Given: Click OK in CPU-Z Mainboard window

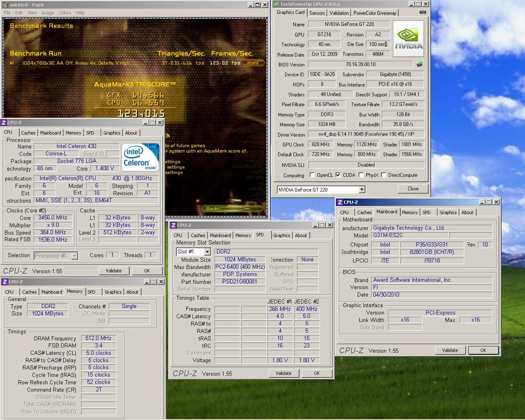Looking at the screenshot, I should pos(483,350).
